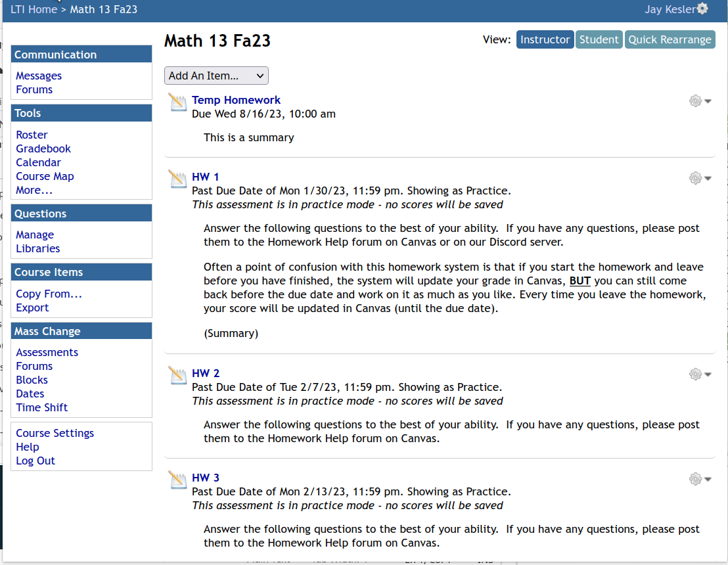This screenshot has height=565, width=728.
Task: Click the user gear icon beside Jay Kesler
Action: click(x=702, y=9)
